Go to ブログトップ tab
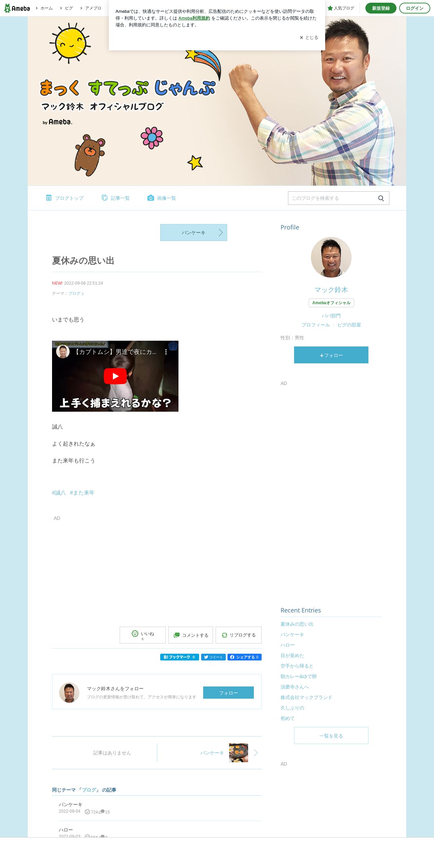The image size is (434, 868). click(x=65, y=198)
